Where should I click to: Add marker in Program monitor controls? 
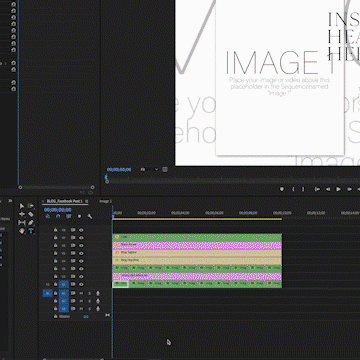(x=282, y=189)
